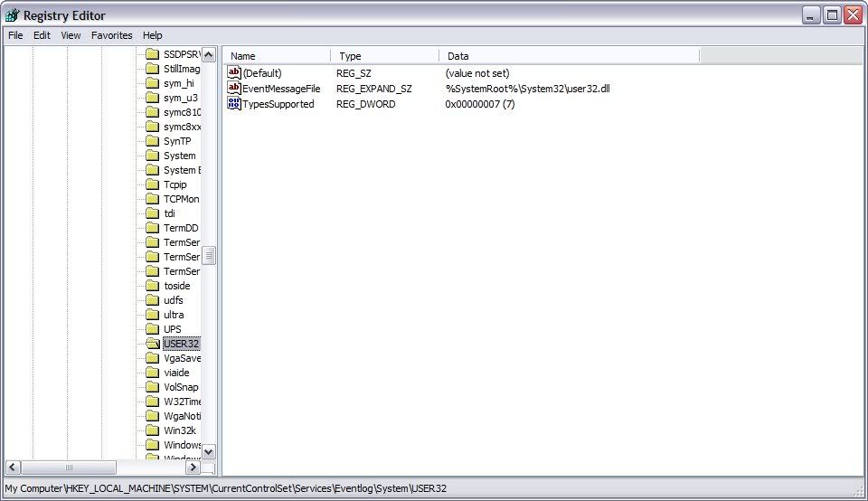Screen dimensions: 868x501
Task: Open the Help menu
Action: click(153, 35)
